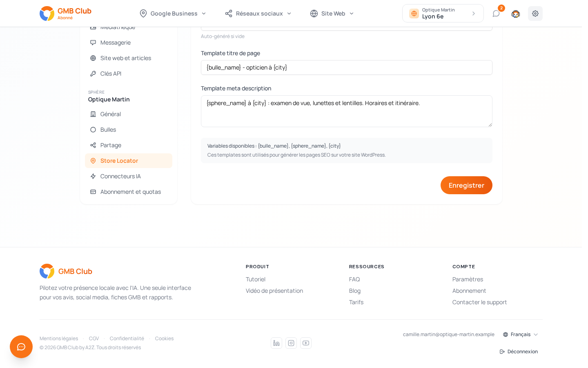This screenshot has width=588, height=368.
Task: Open Partage in the sidebar
Action: [129, 145]
